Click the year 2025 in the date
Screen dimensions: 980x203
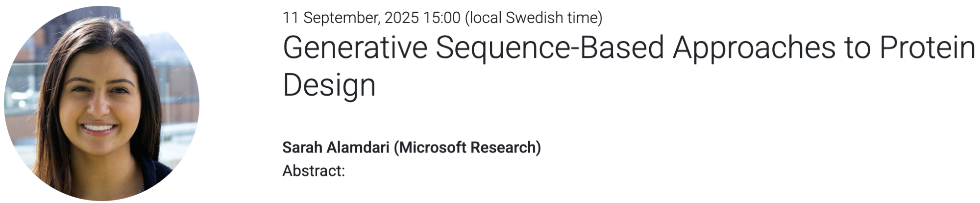coord(401,18)
